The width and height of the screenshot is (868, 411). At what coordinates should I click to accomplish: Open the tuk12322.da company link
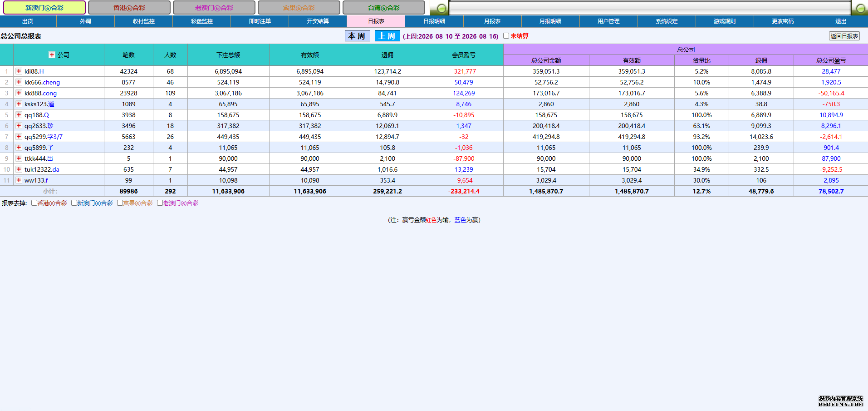pos(42,169)
